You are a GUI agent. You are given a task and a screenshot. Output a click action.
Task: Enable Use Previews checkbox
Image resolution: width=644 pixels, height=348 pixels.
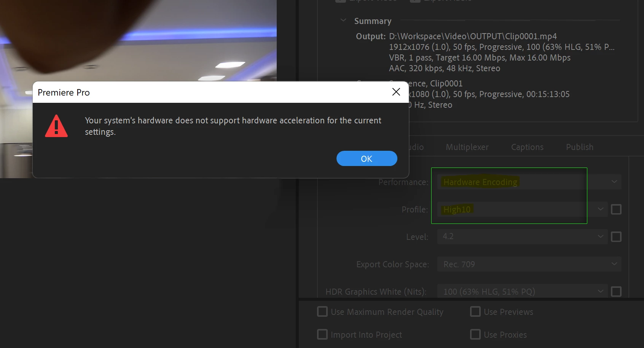point(475,312)
